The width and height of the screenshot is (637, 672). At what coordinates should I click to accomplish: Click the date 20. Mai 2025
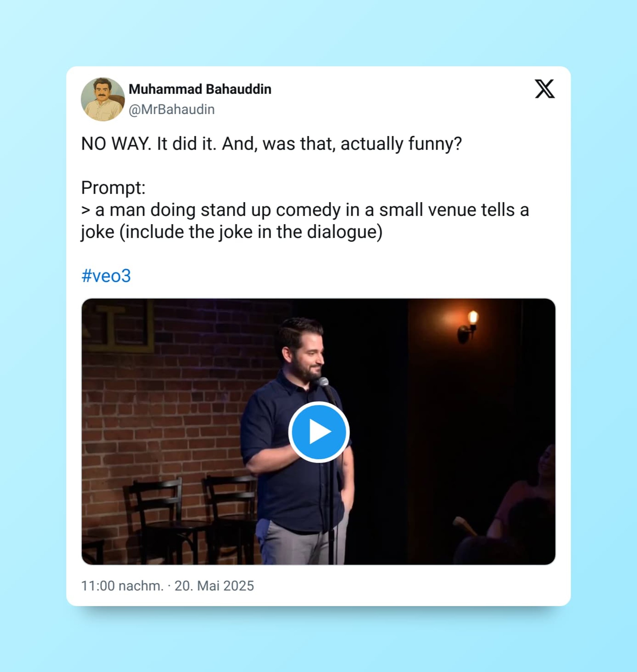[x=214, y=586]
